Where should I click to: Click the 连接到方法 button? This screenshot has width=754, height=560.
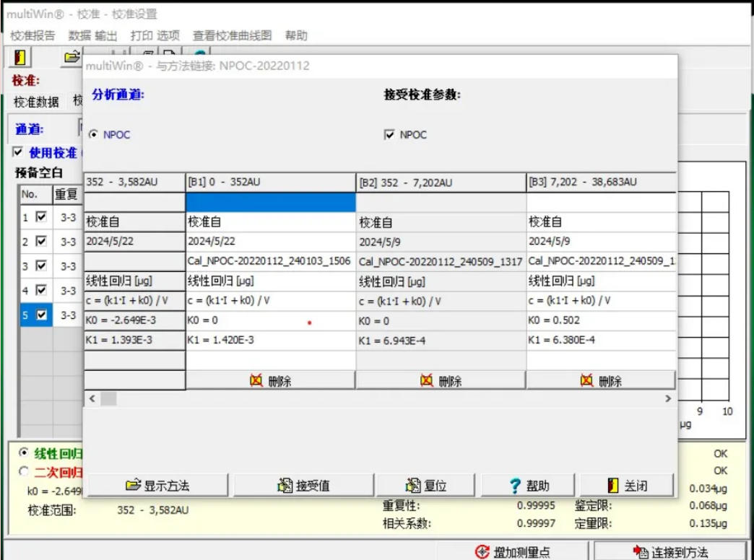[669, 552]
